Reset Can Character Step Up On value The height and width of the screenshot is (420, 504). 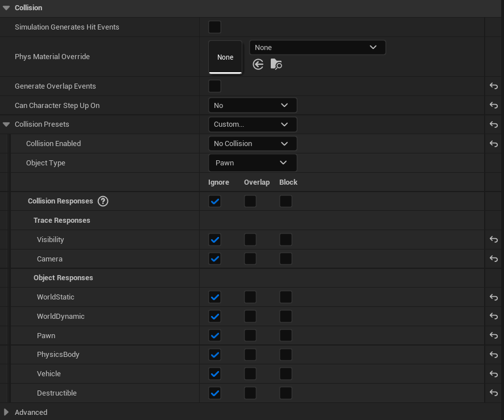(493, 106)
